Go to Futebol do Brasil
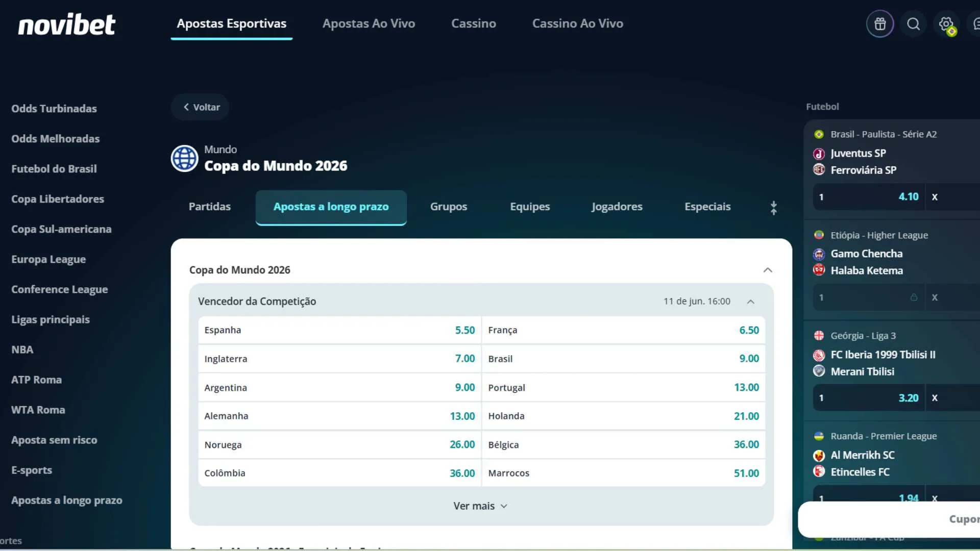 pyautogui.click(x=54, y=169)
